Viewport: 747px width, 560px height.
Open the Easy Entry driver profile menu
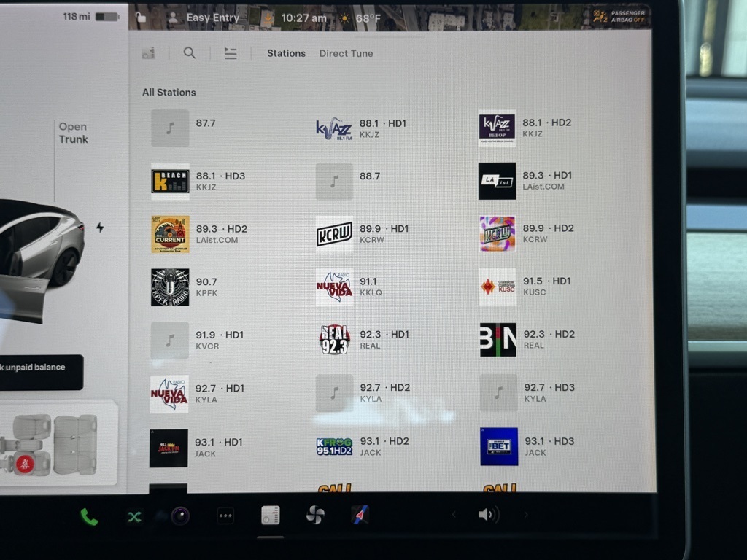204,17
